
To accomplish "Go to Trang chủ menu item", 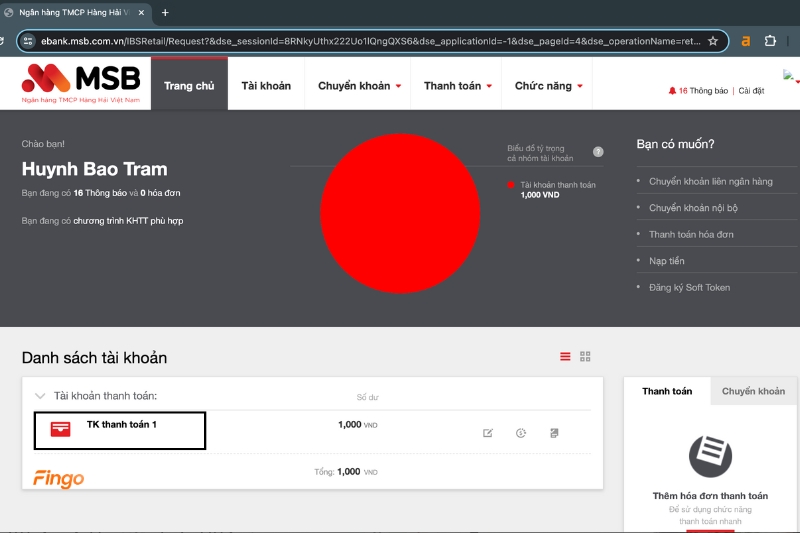I will pos(189,86).
